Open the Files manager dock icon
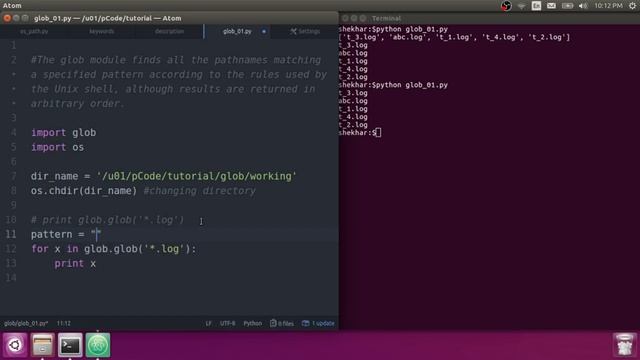The width and height of the screenshot is (640, 360). [42, 345]
